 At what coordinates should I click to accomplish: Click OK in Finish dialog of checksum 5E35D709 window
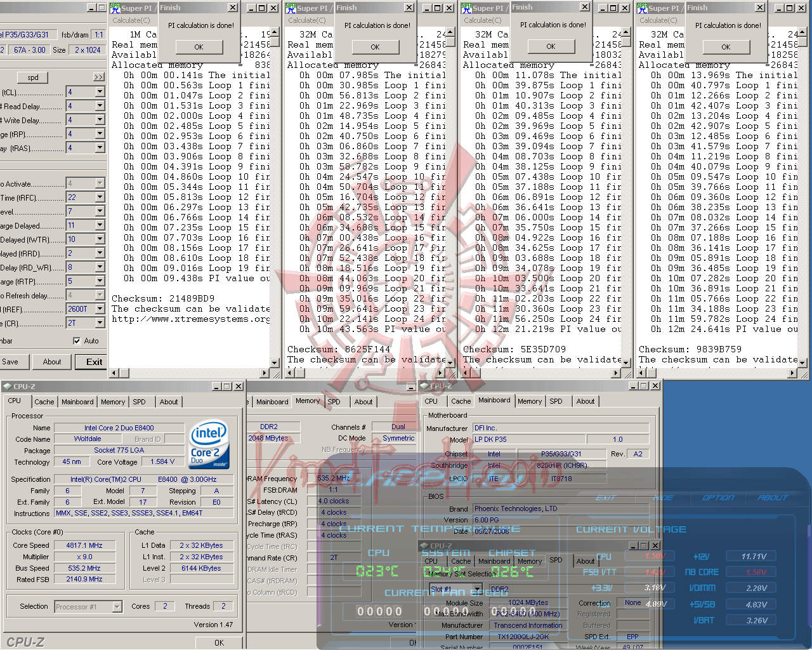pos(551,46)
